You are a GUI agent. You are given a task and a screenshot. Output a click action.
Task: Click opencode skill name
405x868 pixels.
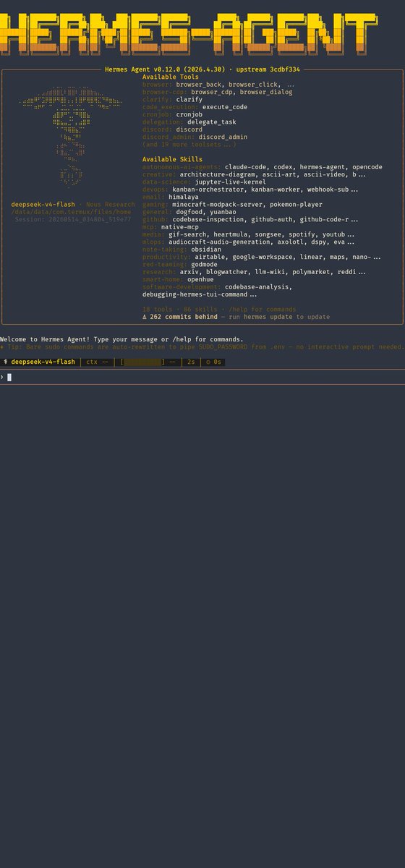pyautogui.click(x=366, y=167)
